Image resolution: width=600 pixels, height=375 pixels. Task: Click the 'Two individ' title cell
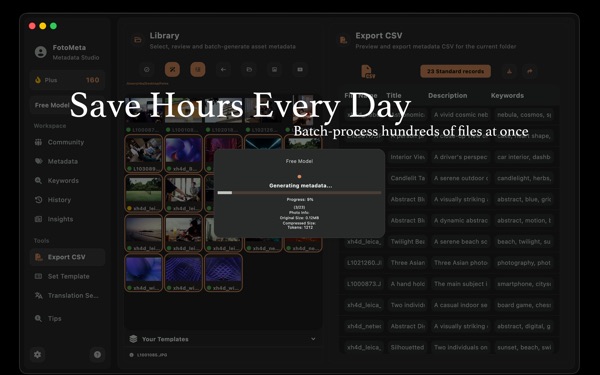[408, 305]
